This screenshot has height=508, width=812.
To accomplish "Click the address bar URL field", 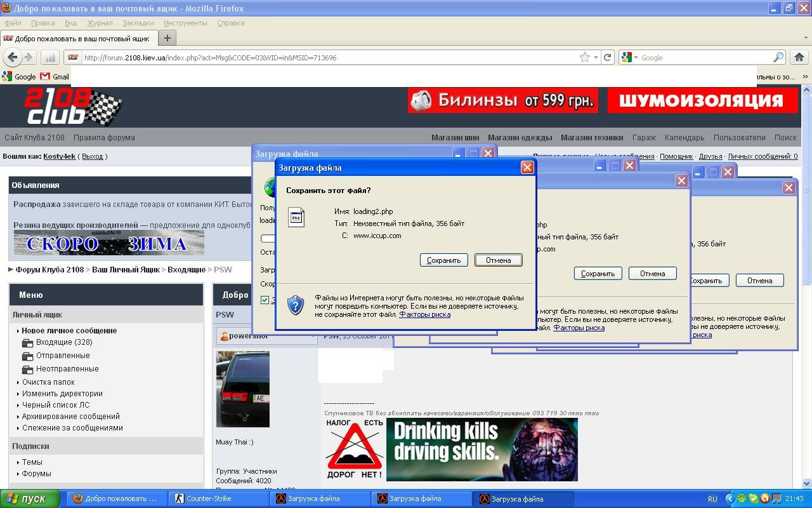I will click(330, 57).
